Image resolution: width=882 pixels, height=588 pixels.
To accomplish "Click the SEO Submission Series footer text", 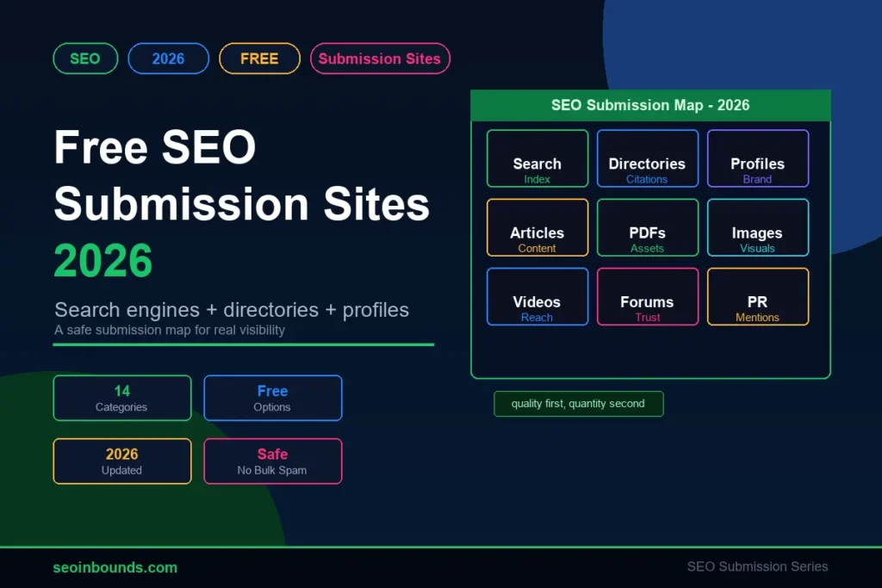I will click(x=757, y=566).
